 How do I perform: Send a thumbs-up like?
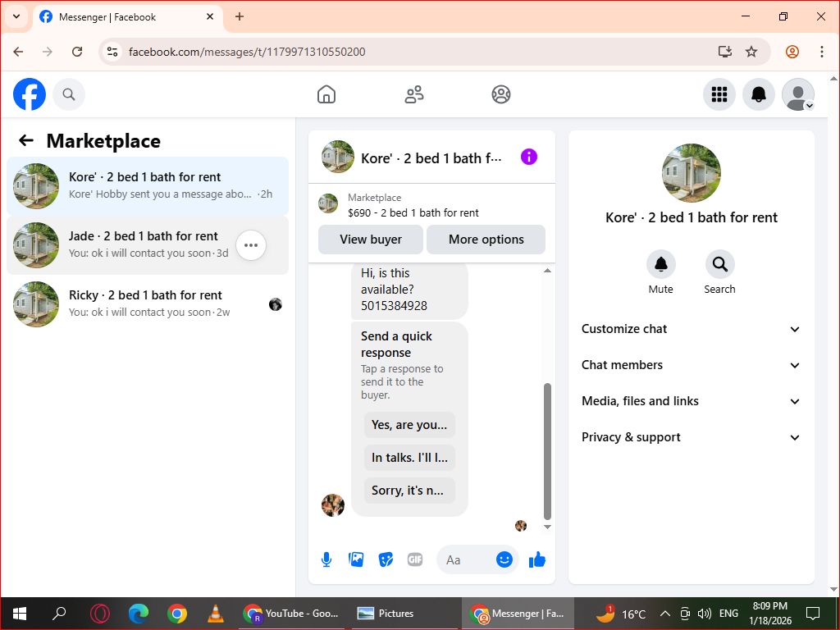[536, 559]
